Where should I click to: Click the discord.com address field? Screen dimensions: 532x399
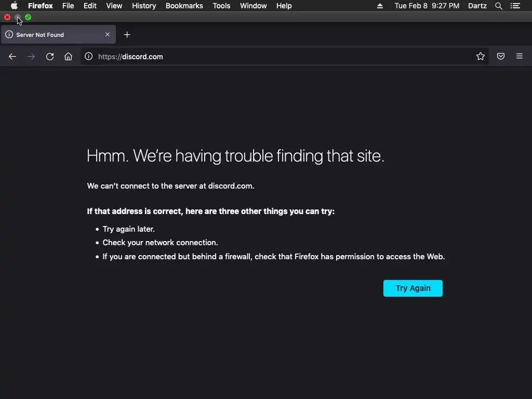284,57
